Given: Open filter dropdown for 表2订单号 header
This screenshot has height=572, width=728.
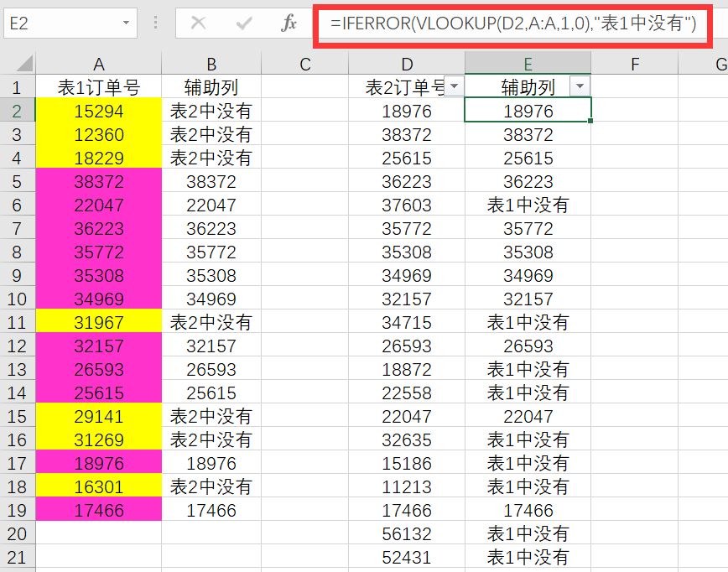Looking at the screenshot, I should pyautogui.click(x=454, y=86).
